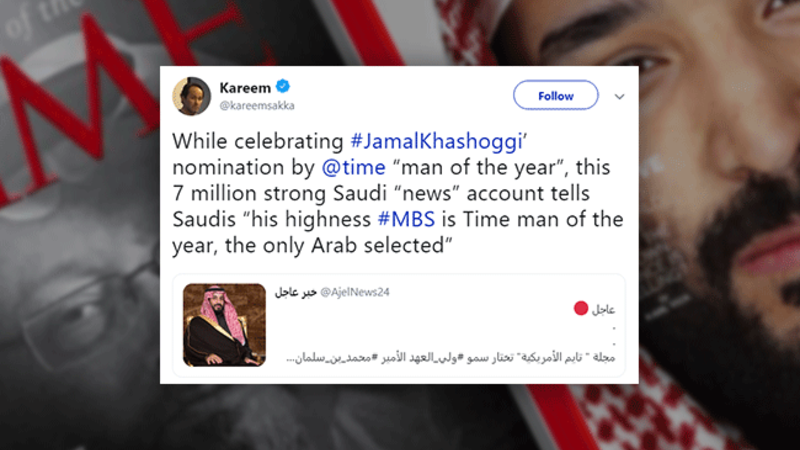Open the tweet options chevron menu
This screenshot has width=800, height=450.
coord(619,96)
